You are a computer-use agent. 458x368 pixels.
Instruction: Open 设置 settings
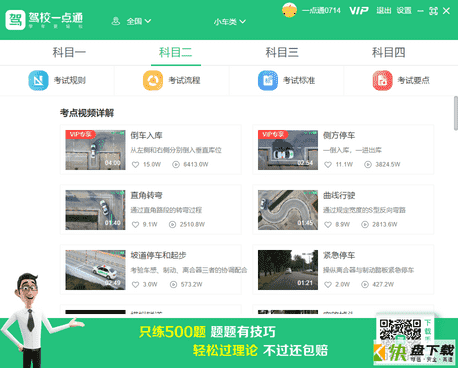(404, 11)
